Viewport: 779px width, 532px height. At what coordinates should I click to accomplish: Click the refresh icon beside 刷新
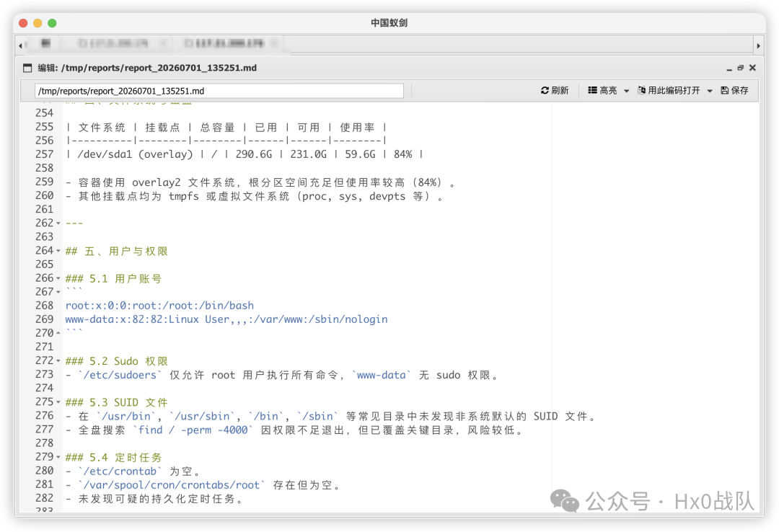tap(545, 90)
